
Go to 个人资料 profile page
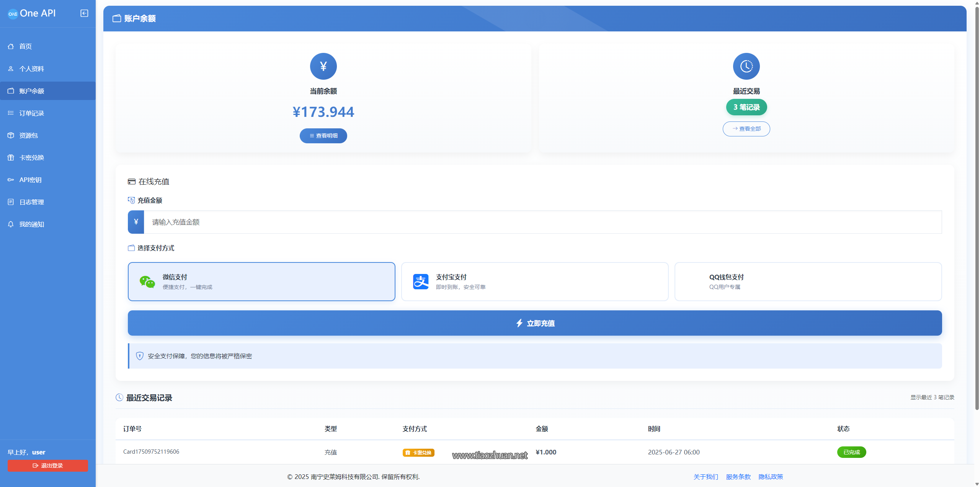[x=48, y=69]
